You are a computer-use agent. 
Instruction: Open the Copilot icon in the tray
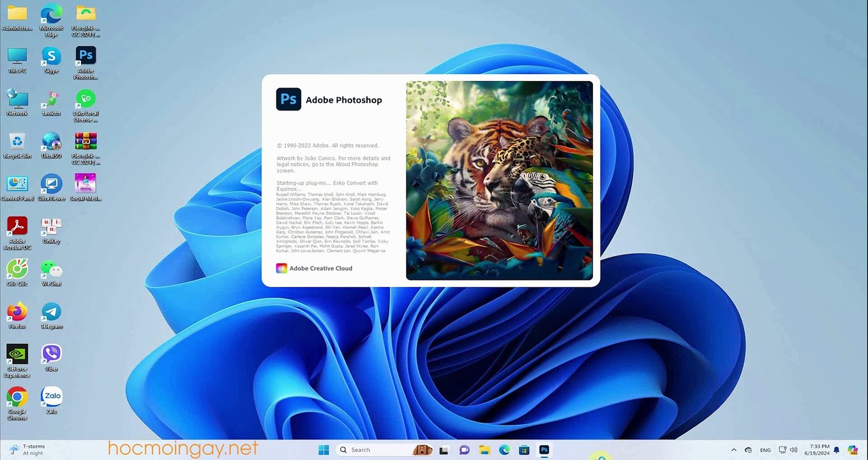pos(853,450)
